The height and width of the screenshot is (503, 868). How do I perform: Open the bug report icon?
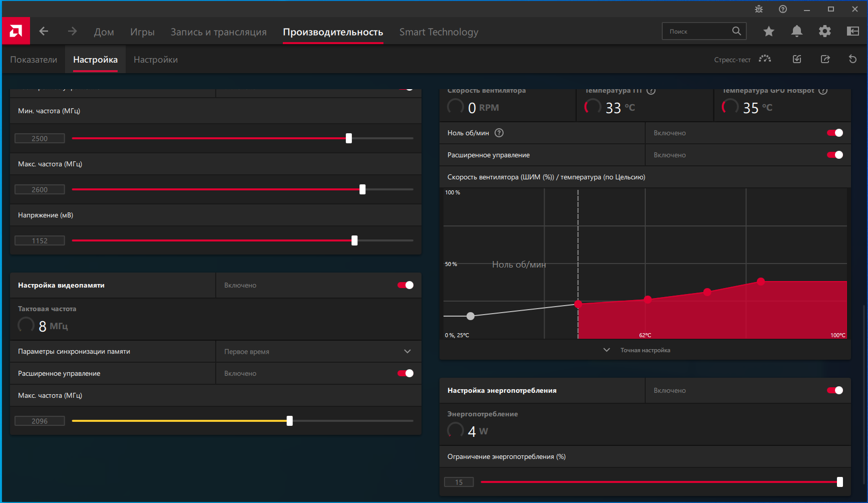coord(759,9)
